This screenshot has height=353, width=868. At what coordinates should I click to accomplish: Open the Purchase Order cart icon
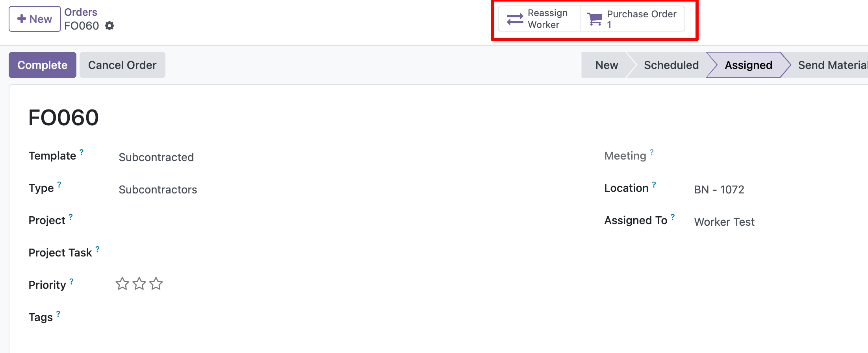[595, 19]
